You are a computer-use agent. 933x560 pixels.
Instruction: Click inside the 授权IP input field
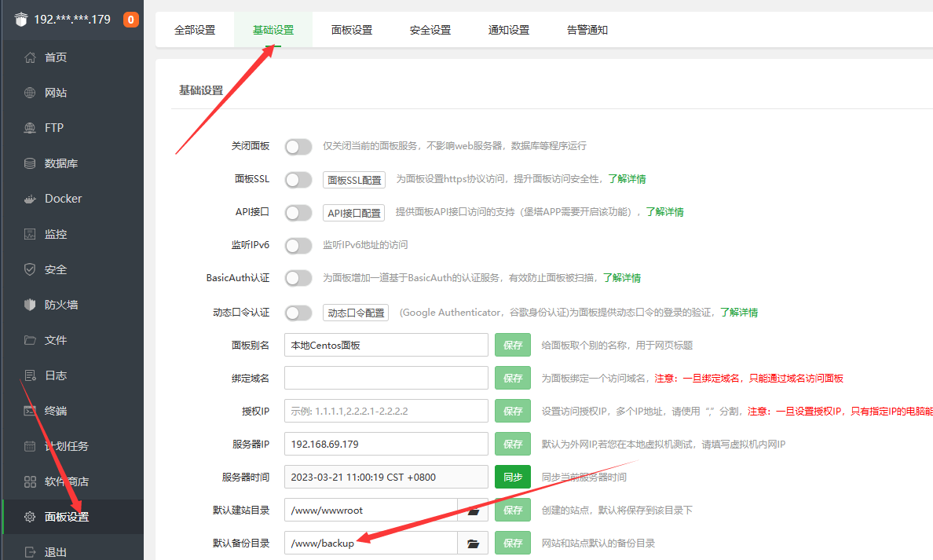[386, 410]
